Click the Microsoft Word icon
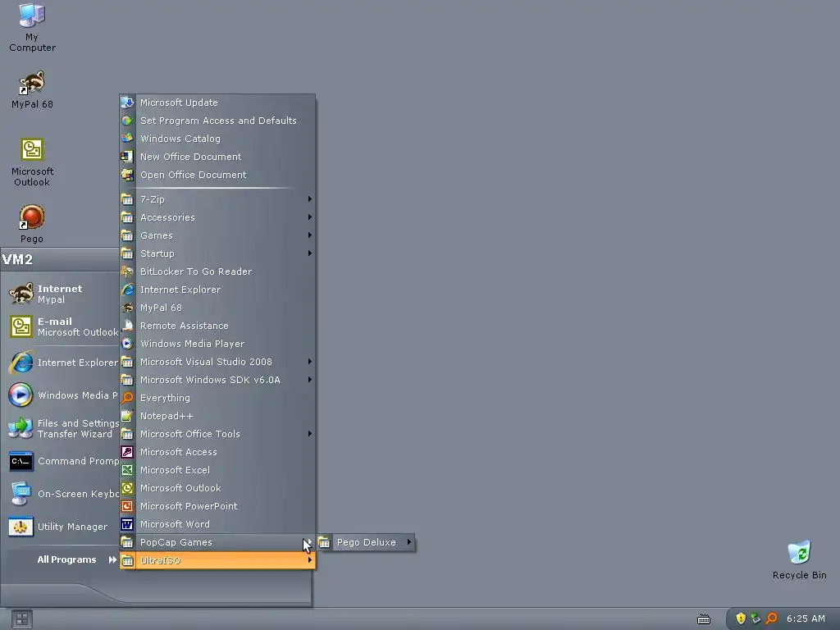This screenshot has width=840, height=630. [x=127, y=524]
